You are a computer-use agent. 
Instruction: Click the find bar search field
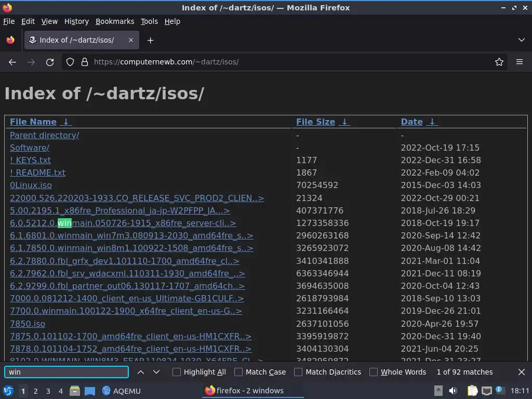pos(66,372)
